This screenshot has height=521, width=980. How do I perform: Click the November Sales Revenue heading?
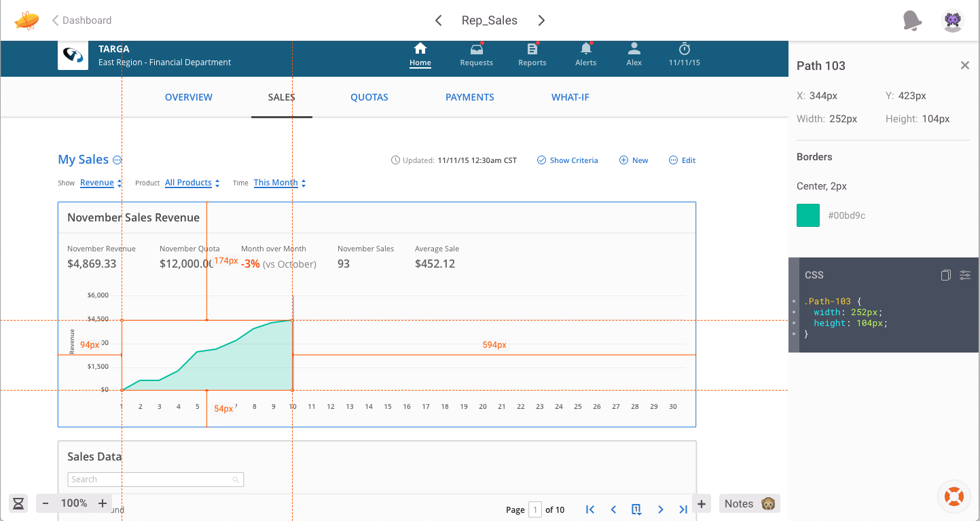(x=133, y=217)
